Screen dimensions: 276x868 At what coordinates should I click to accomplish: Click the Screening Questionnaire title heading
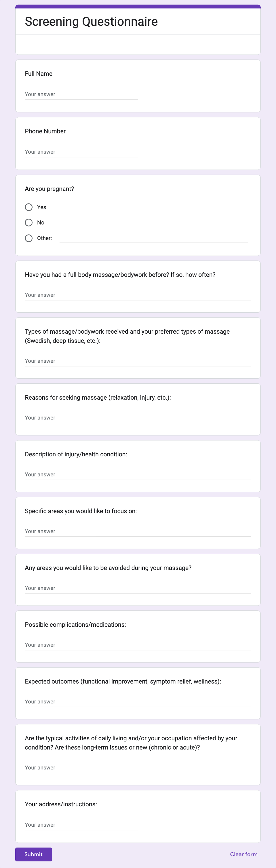91,22
